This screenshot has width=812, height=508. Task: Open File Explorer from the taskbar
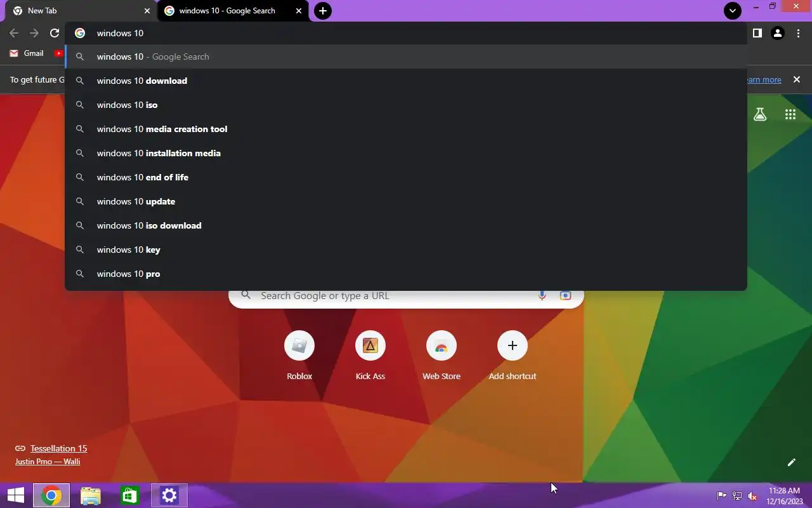click(91, 496)
